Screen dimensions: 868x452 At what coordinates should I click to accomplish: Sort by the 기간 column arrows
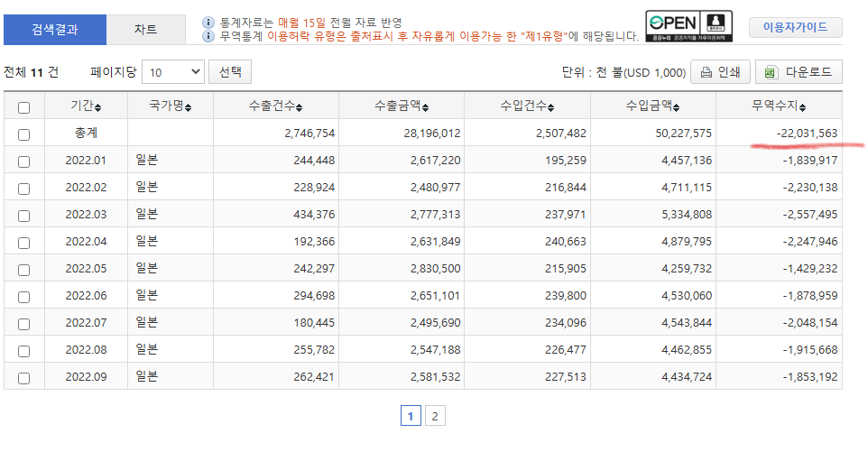[x=97, y=107]
